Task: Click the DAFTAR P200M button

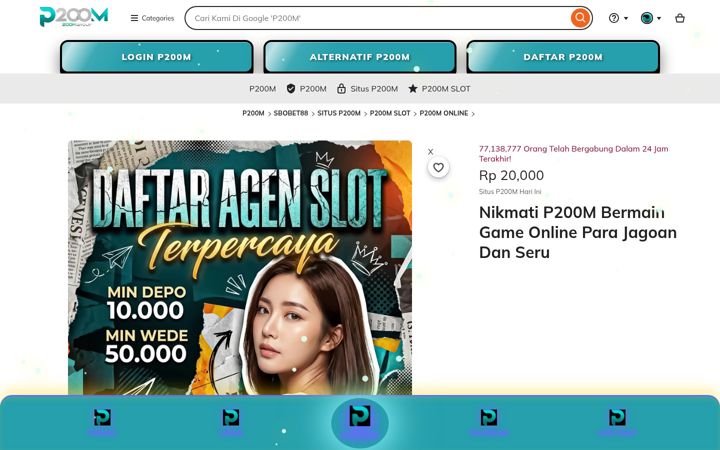Action: pos(563,57)
